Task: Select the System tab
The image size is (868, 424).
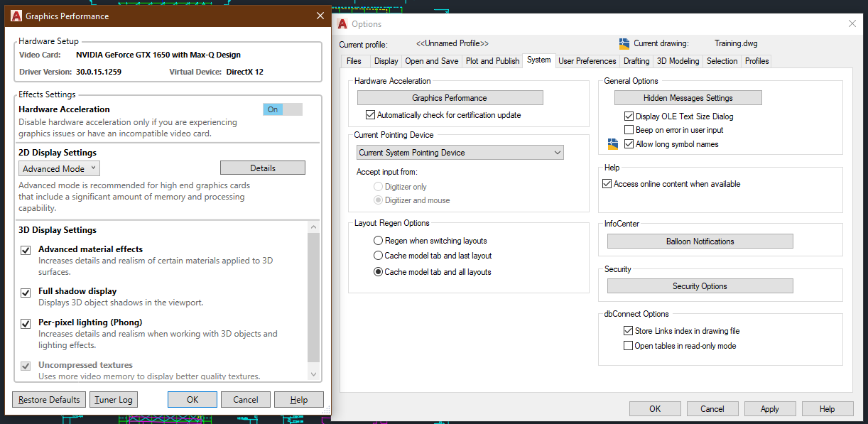Action: pyautogui.click(x=538, y=60)
